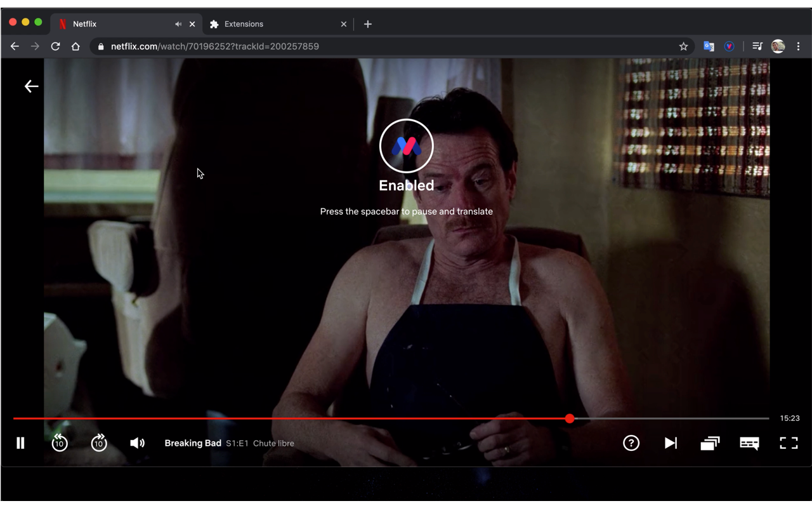Viewport: 812px width, 508px height.
Task: Skip forward 10 seconds
Action: (99, 443)
